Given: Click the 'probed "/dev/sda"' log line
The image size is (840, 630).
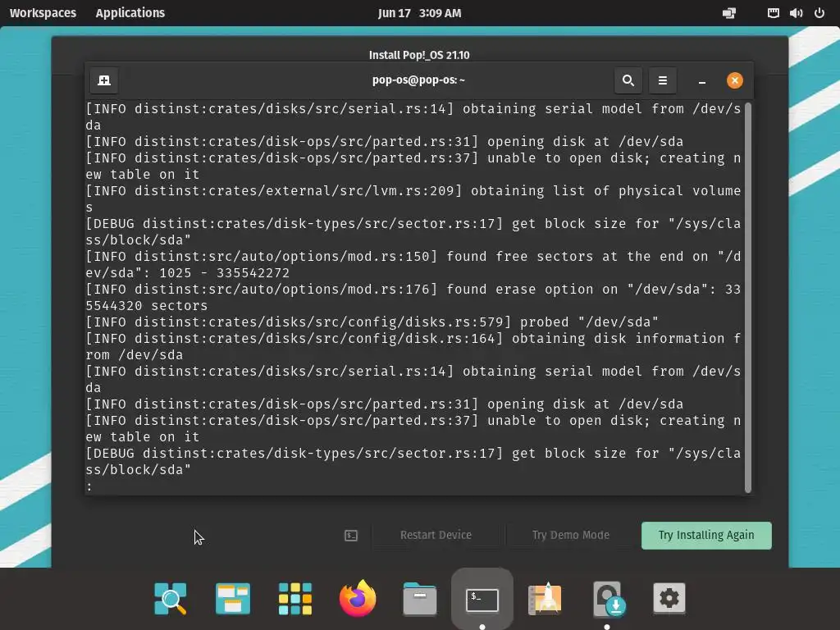Looking at the screenshot, I should [372, 322].
